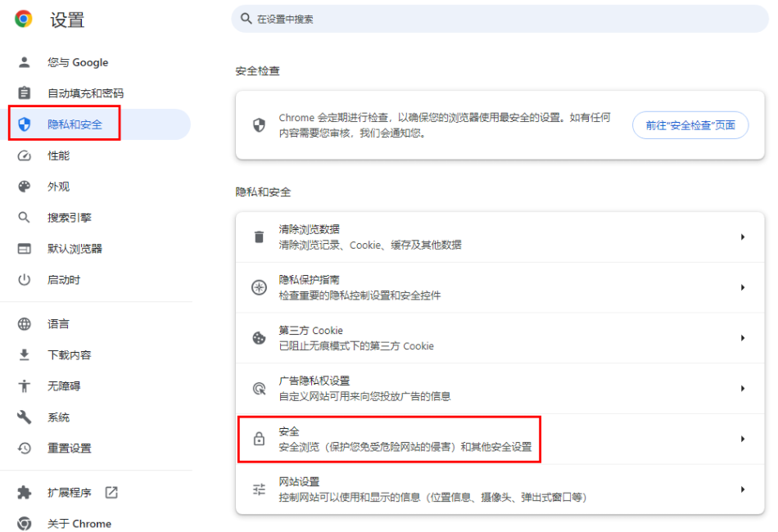This screenshot has width=778, height=532.
Task: Open the 默认浏览器 sidebar entry
Action: pos(95,248)
